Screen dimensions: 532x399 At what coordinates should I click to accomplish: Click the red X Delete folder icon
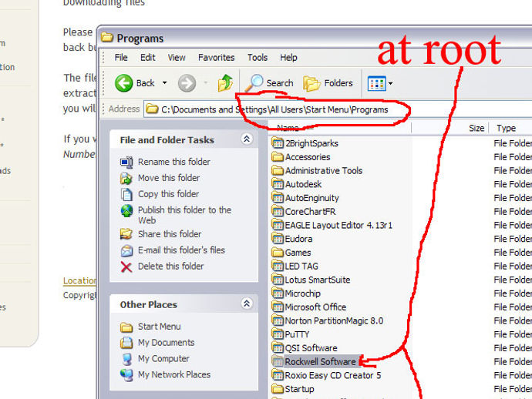[126, 267]
